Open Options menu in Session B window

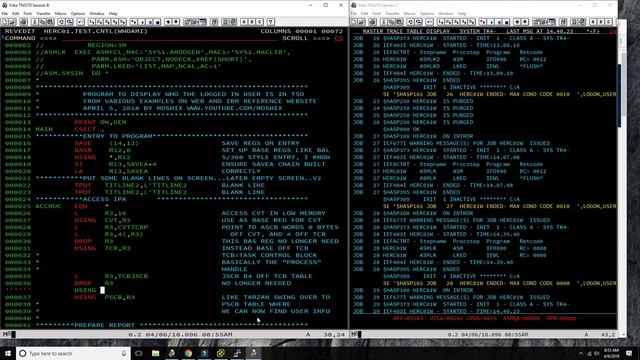click(x=78, y=13)
